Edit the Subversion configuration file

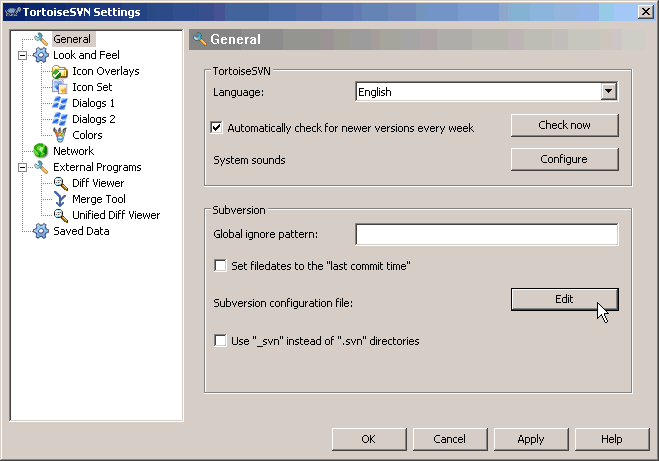(x=564, y=299)
